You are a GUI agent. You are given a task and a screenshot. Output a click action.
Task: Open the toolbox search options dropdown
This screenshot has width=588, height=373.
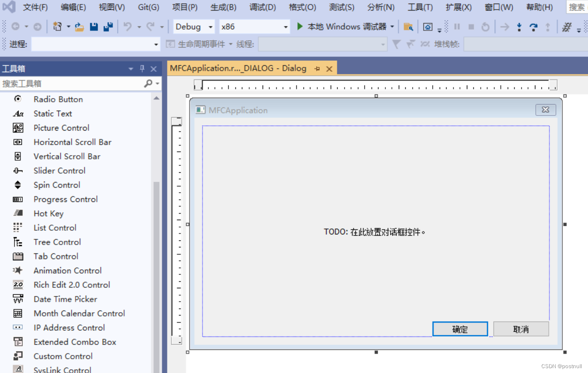(x=158, y=84)
